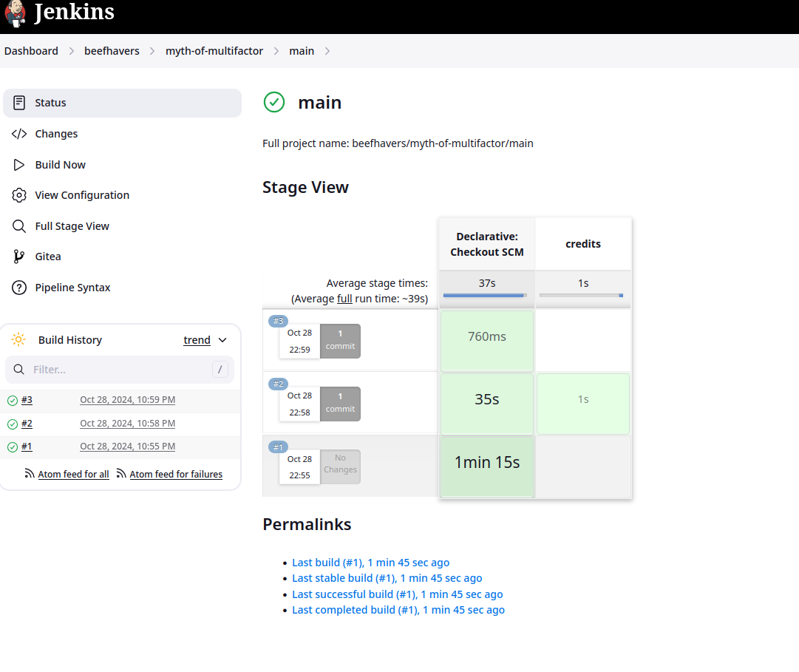Open the chevron after beefhavers breadcrumb
The width and height of the screenshot is (799, 672).
pos(152,51)
